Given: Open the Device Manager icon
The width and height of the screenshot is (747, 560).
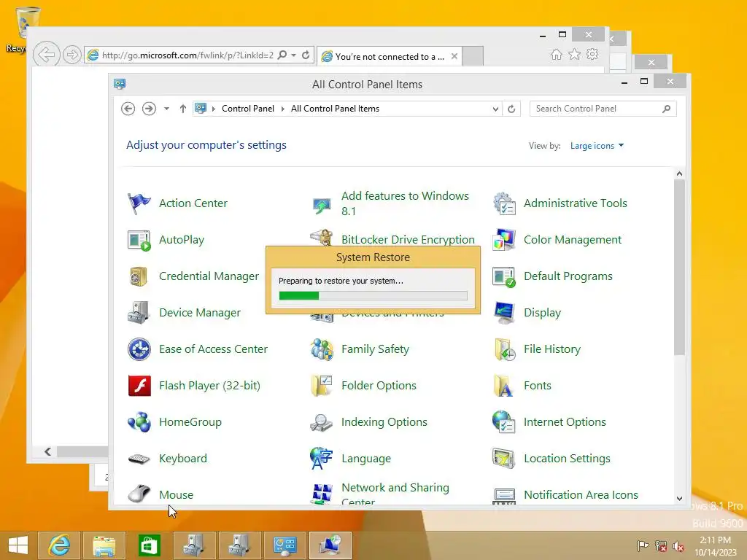Looking at the screenshot, I should coord(139,313).
